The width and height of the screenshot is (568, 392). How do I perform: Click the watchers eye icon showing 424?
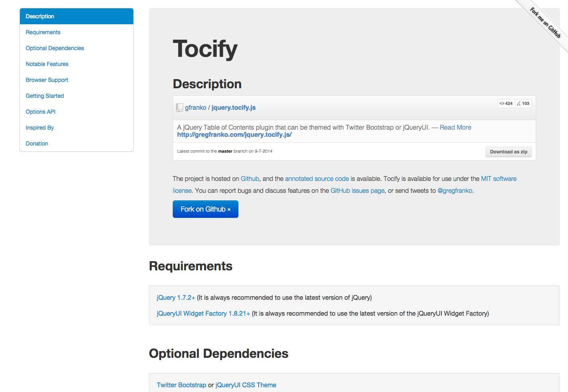tap(502, 103)
